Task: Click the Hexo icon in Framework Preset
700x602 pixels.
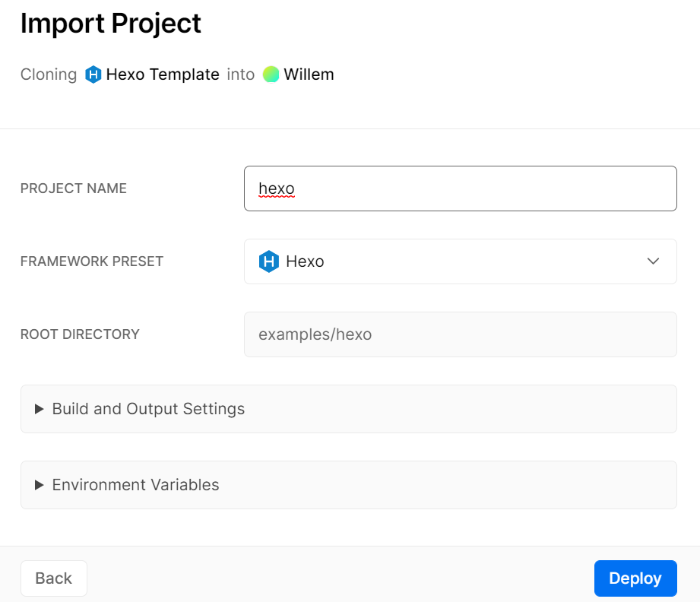Action: coord(269,261)
